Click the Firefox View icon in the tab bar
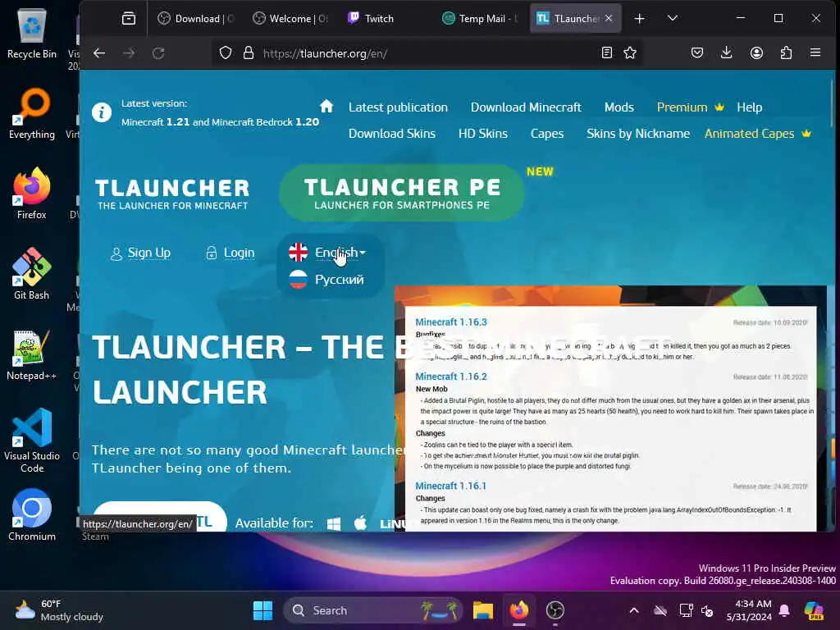Viewport: 840px width, 630px height. click(x=129, y=19)
